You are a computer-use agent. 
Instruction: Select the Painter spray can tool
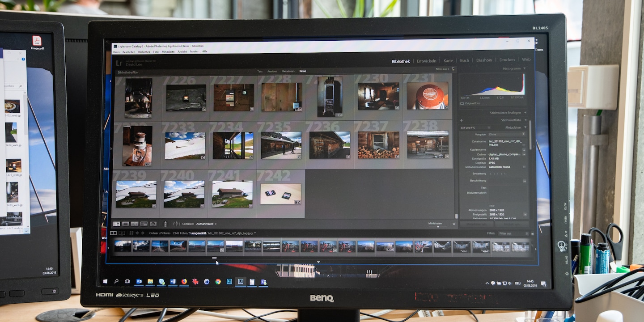pyautogui.click(x=165, y=224)
